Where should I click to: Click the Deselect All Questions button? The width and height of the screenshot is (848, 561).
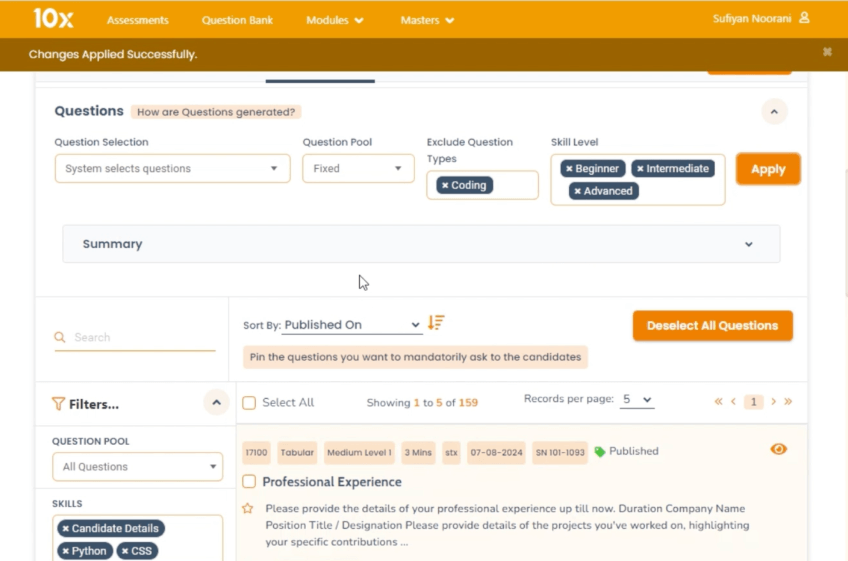[712, 326]
